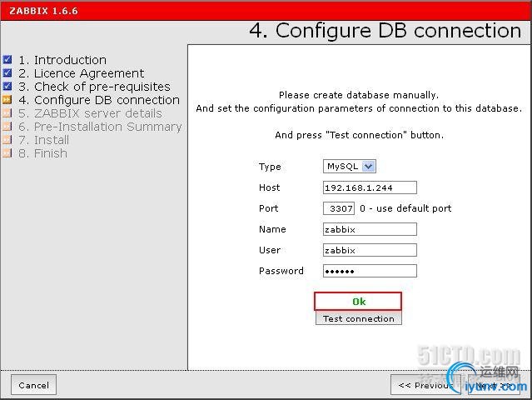The width and height of the screenshot is (532, 400).
Task: Select step 2. Licence Agreement in sidebar
Action: (81, 73)
